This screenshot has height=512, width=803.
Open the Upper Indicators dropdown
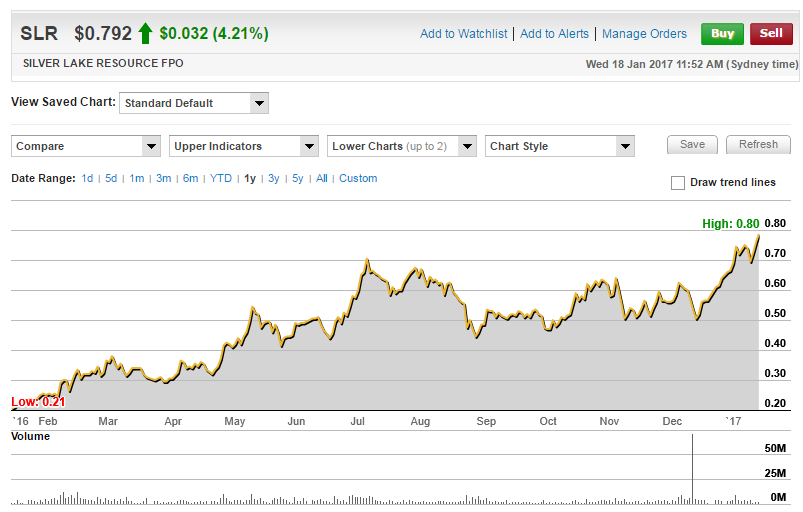pyautogui.click(x=244, y=146)
